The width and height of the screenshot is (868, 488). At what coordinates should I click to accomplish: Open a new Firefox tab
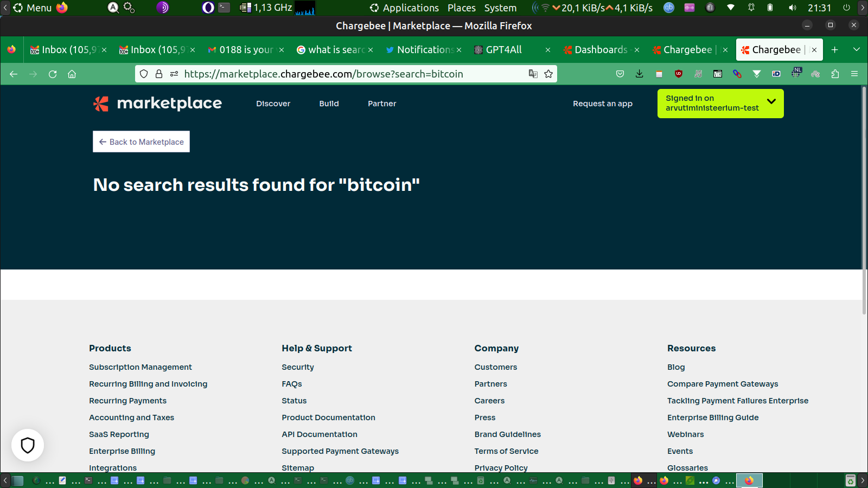[835, 50]
